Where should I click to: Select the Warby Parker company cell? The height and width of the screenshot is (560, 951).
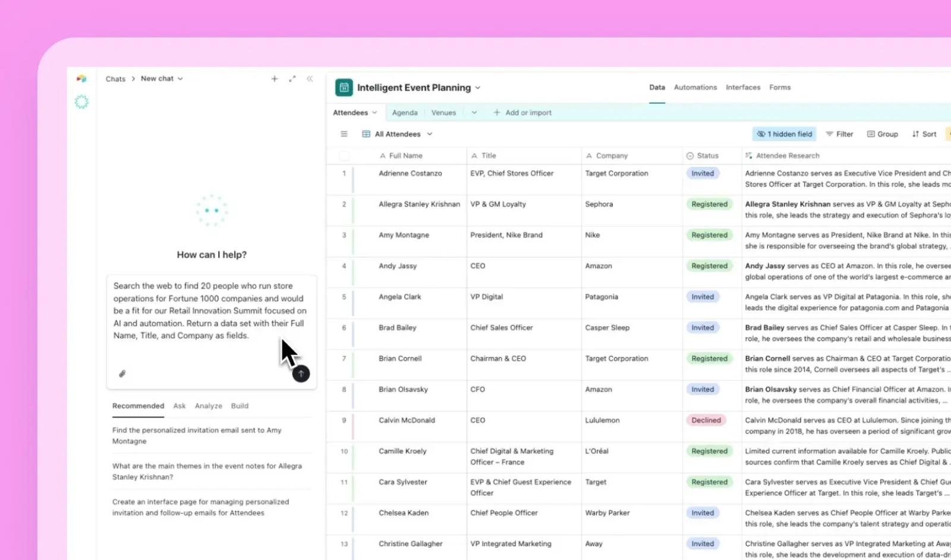(x=632, y=519)
